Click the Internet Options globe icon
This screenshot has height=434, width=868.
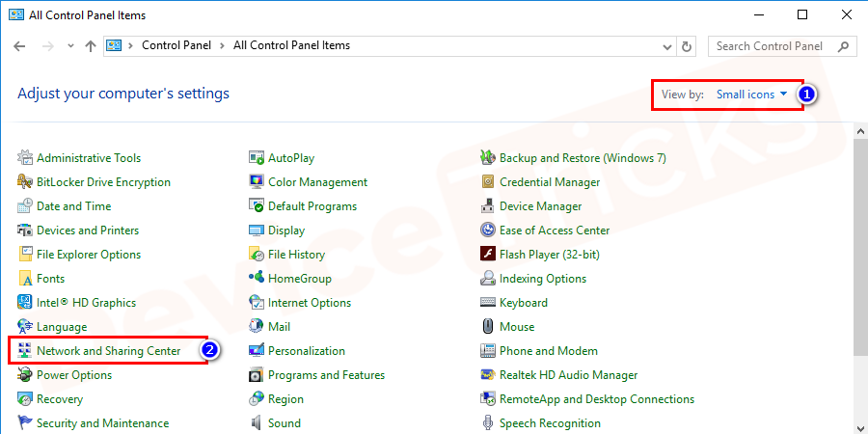click(x=257, y=303)
